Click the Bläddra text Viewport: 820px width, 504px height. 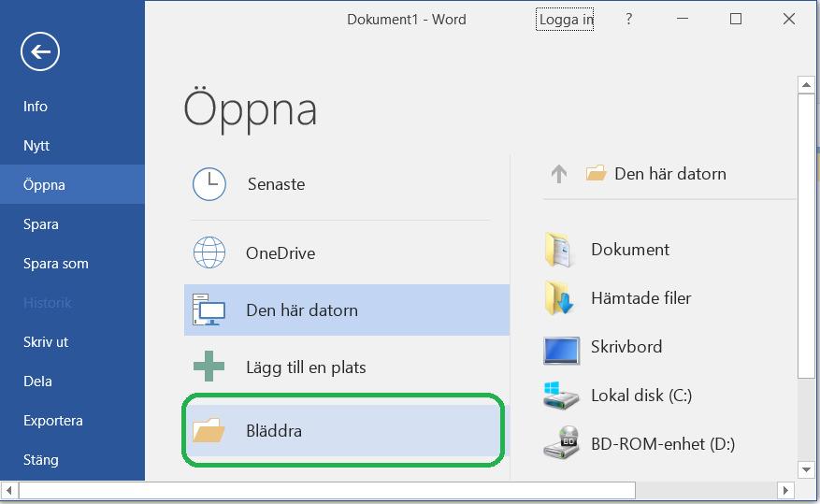tap(274, 431)
